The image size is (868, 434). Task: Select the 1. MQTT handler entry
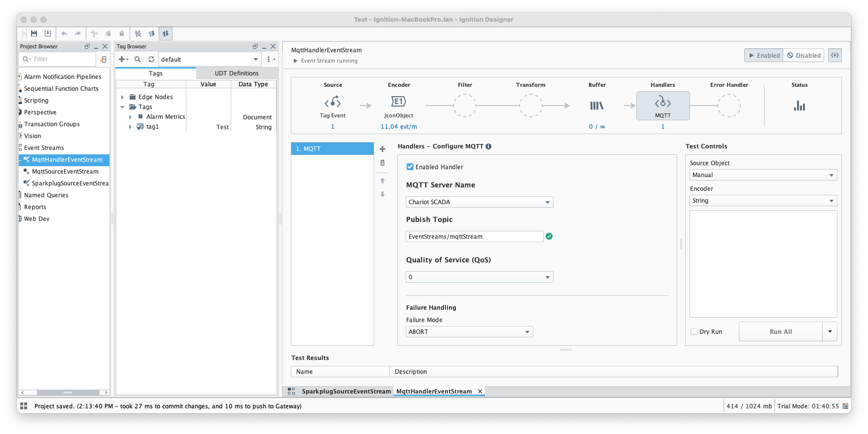(x=332, y=148)
